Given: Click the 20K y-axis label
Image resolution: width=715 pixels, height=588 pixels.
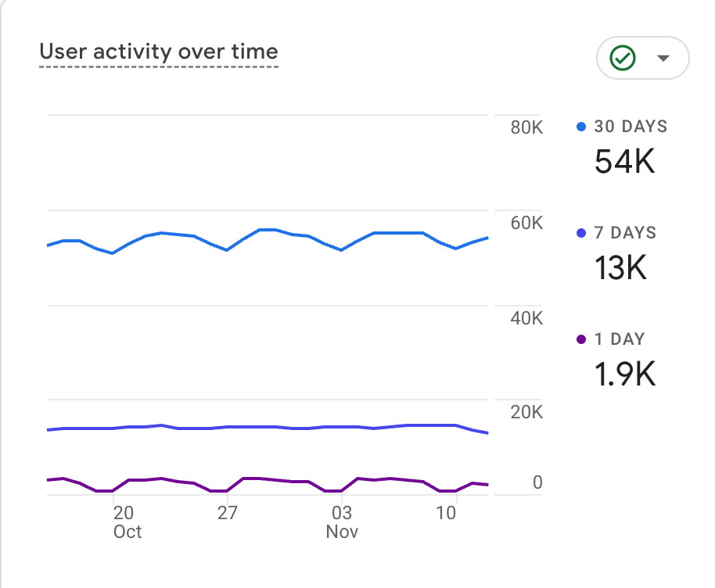Looking at the screenshot, I should (x=526, y=413).
